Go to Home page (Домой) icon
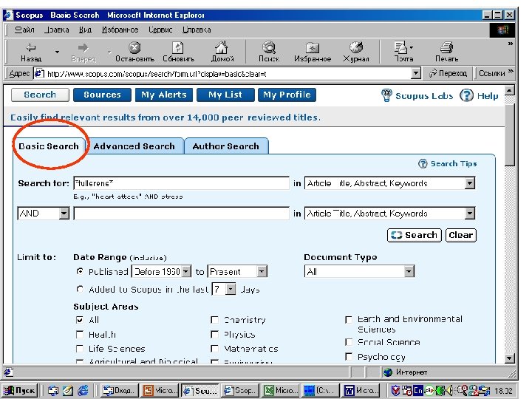The width and height of the screenshot is (532, 399). tap(222, 52)
